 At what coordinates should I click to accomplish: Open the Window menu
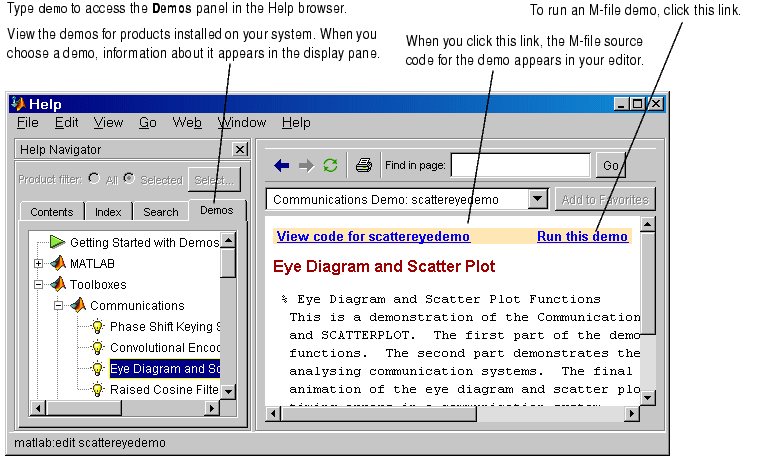coord(242,123)
